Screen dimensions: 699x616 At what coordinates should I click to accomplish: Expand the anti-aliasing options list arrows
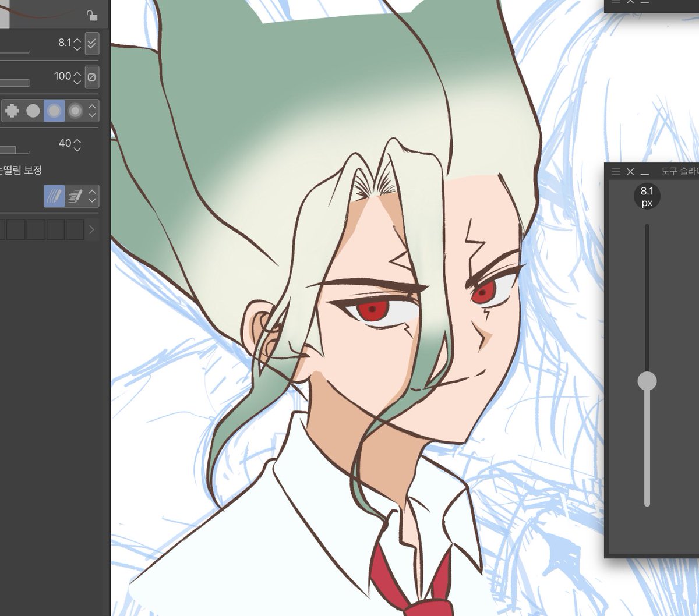pyautogui.click(x=92, y=111)
